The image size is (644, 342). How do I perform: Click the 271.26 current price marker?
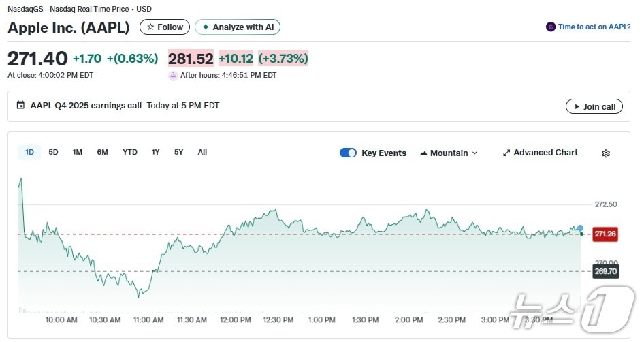(x=605, y=234)
